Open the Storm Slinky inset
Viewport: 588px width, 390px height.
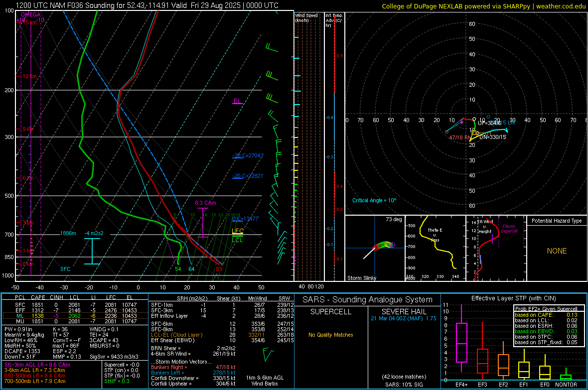pos(375,248)
